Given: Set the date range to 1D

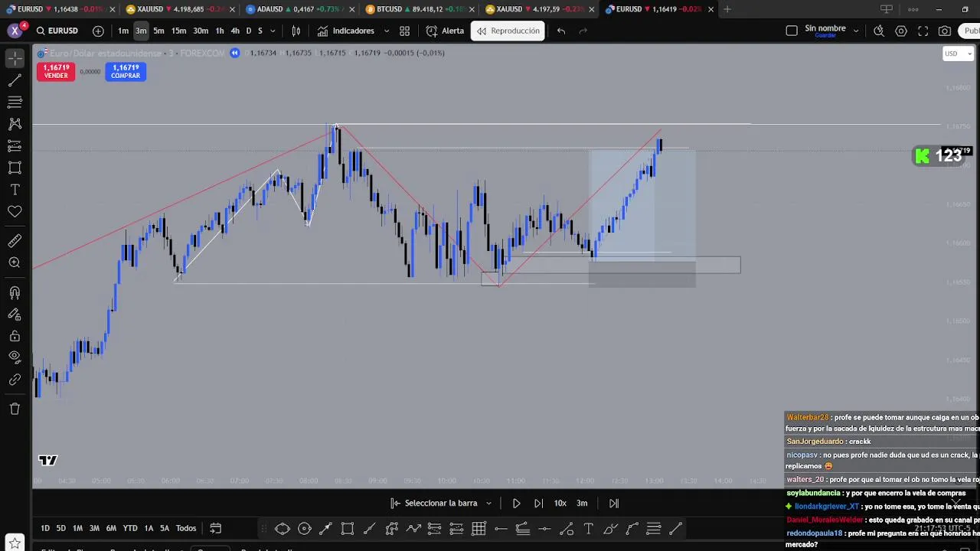Looking at the screenshot, I should coord(45,528).
